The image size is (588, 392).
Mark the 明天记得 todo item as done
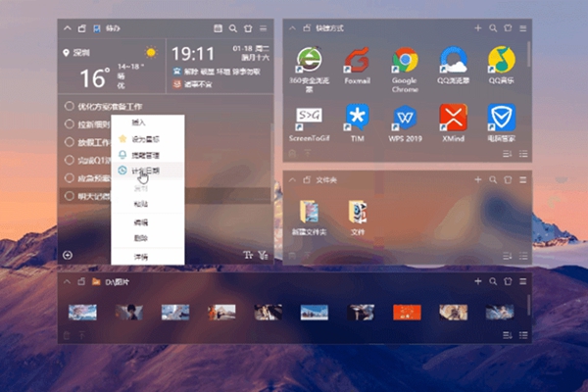click(69, 196)
